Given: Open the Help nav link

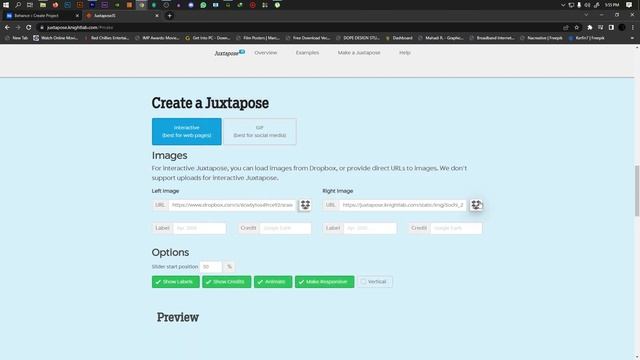Looking at the screenshot, I should click(x=404, y=53).
